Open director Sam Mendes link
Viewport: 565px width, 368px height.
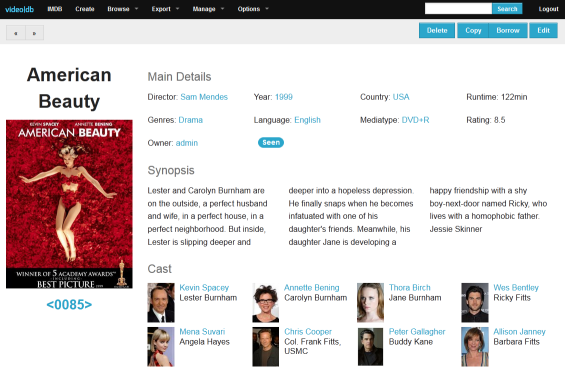pos(204,97)
